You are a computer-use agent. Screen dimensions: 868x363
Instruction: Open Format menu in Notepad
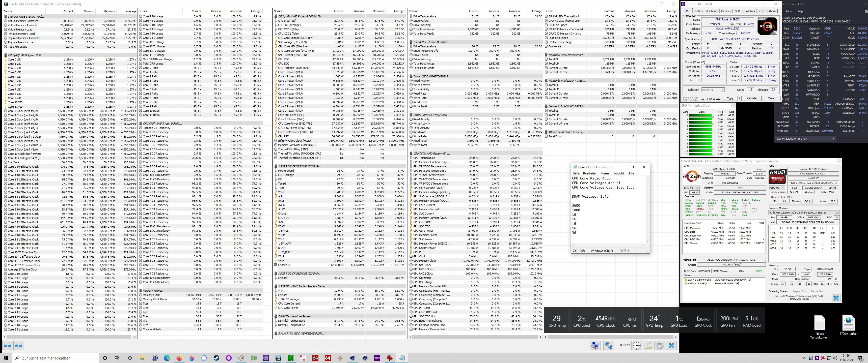tap(606, 173)
